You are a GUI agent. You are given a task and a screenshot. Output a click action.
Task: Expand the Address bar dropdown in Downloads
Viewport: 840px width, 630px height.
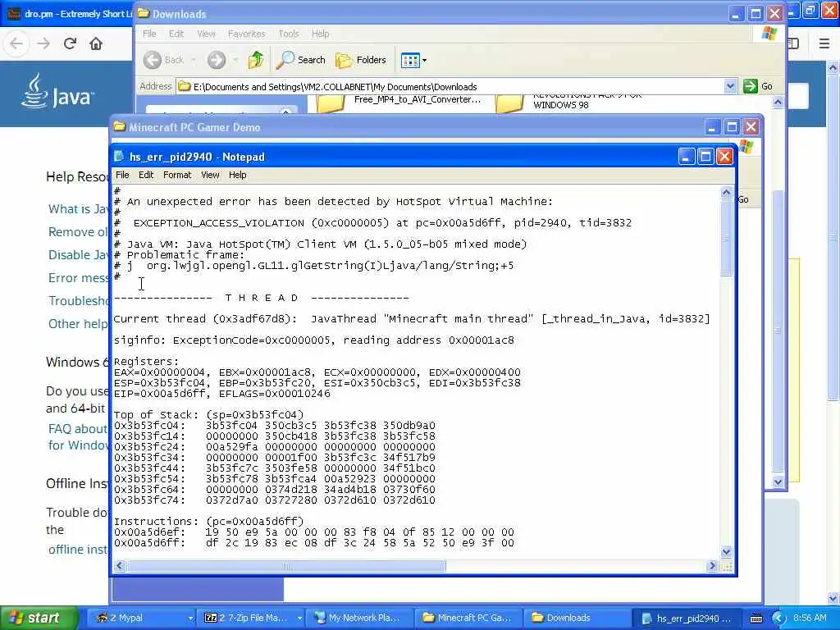[729, 86]
